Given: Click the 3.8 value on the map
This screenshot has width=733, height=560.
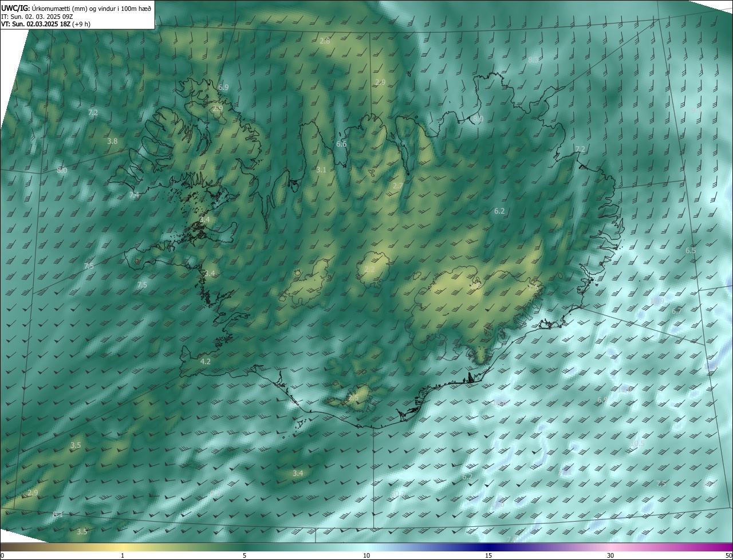Looking at the screenshot, I should tap(112, 141).
